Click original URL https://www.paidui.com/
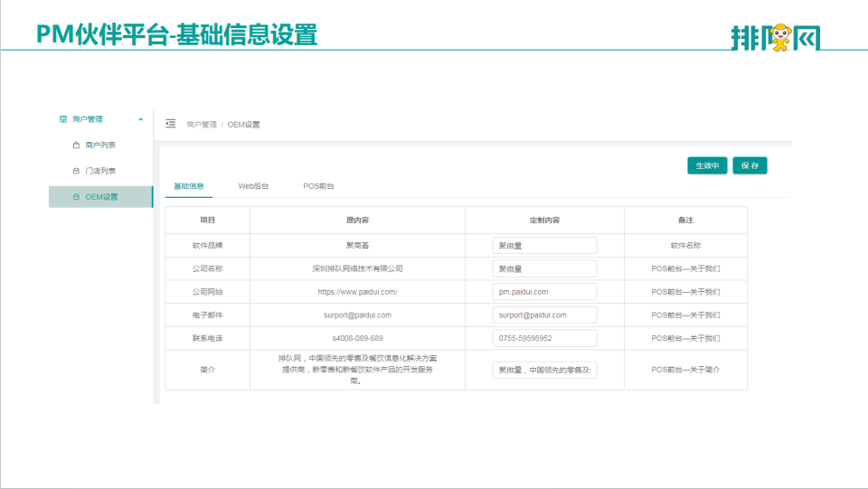This screenshot has width=868, height=489. click(358, 292)
